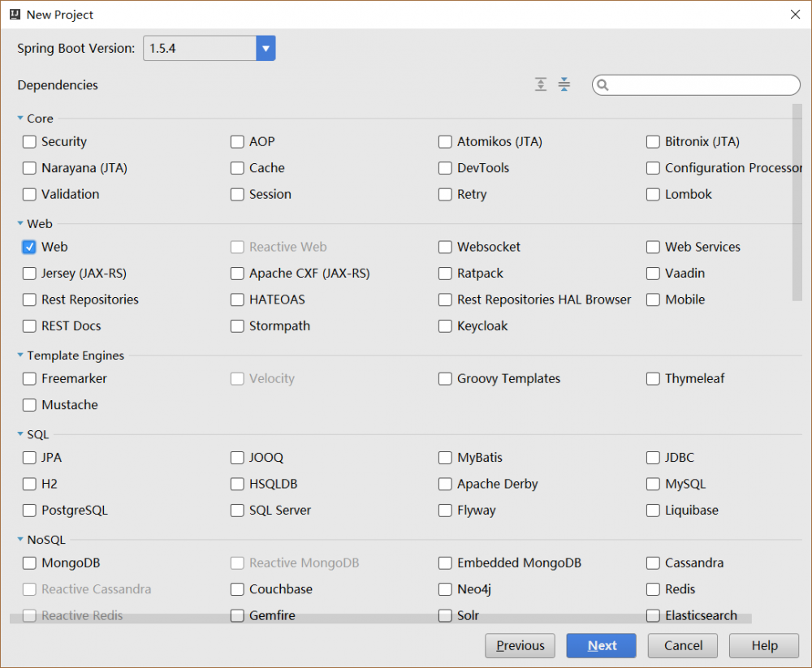Click the vertical scrollbar of dependencies list
Image resolution: width=812 pixels, height=668 pixels.
pos(797,203)
